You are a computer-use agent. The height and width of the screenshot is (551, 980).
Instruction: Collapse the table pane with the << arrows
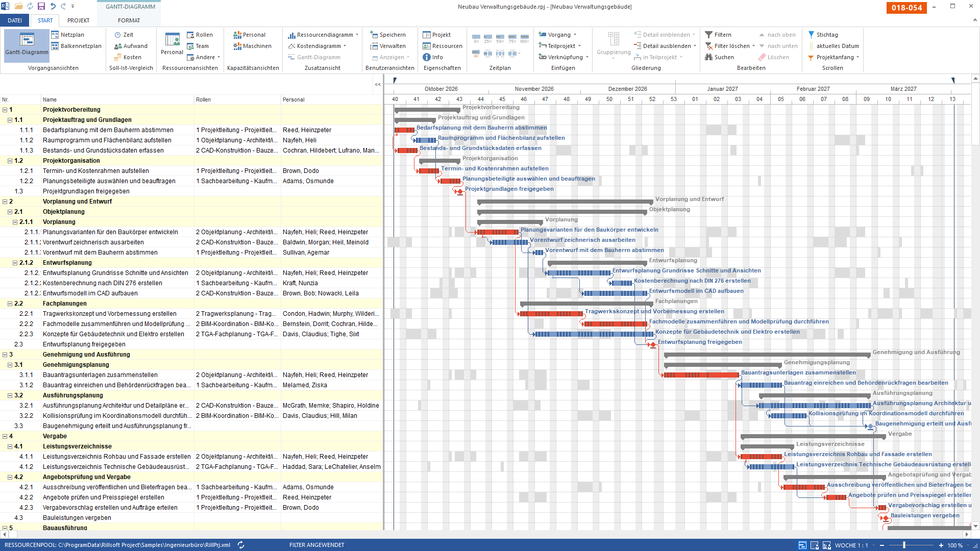(378, 84)
